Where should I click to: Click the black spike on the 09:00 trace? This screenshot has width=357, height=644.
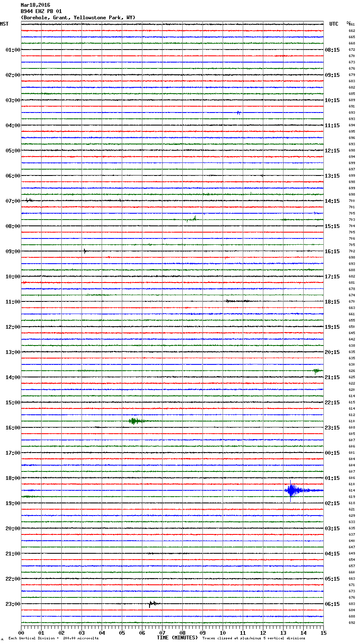coord(85,251)
